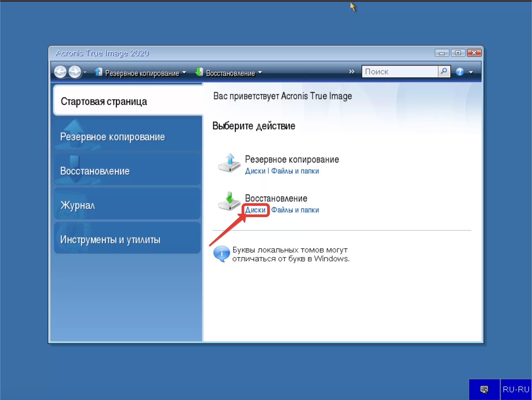Open the dropdown arrow beside the help icon

(x=471, y=72)
